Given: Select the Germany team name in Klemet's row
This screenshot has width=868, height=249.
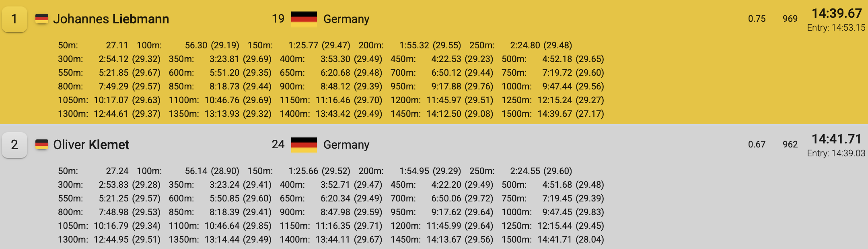Looking at the screenshot, I should (x=346, y=145).
